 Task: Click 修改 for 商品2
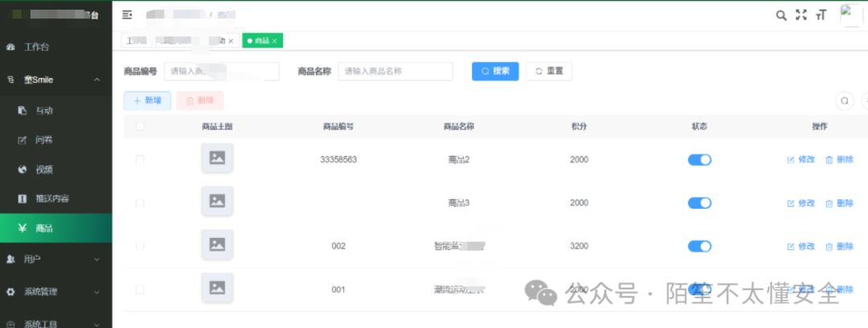click(x=801, y=159)
